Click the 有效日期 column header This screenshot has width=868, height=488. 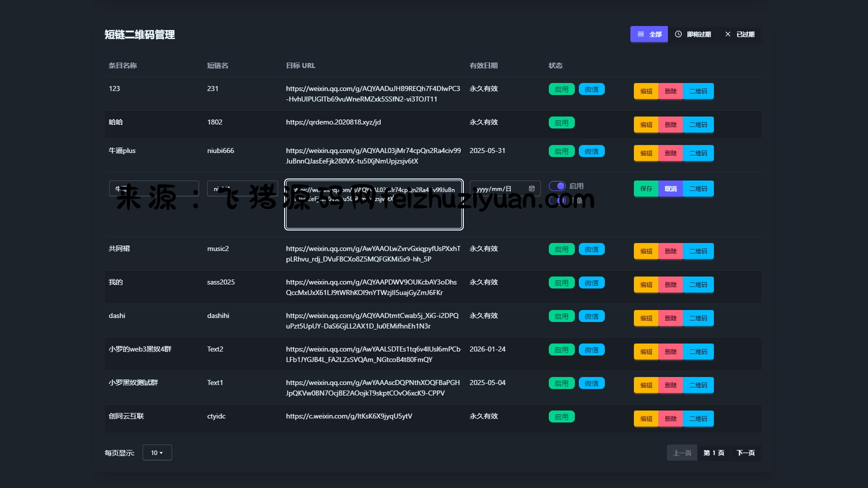pos(483,65)
